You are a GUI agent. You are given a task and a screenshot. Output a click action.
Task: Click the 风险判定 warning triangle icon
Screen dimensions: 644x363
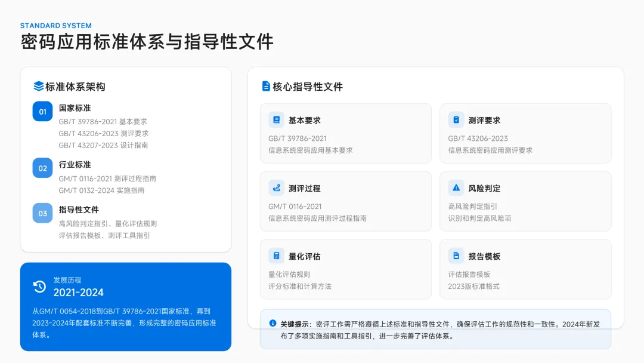click(x=456, y=188)
